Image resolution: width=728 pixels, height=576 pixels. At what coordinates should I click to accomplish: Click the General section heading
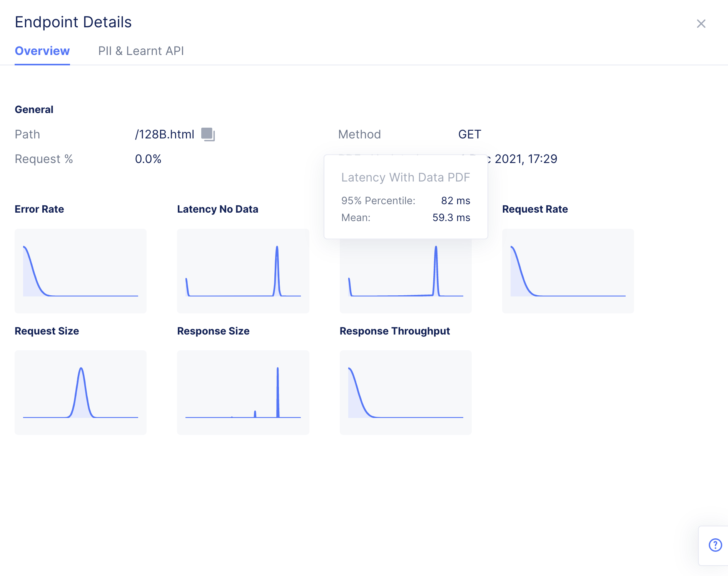(x=34, y=109)
